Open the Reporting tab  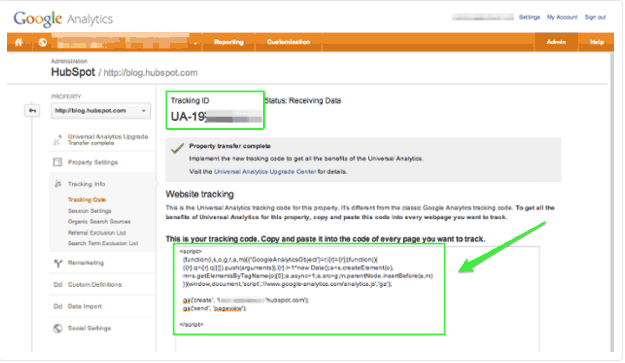coord(228,42)
